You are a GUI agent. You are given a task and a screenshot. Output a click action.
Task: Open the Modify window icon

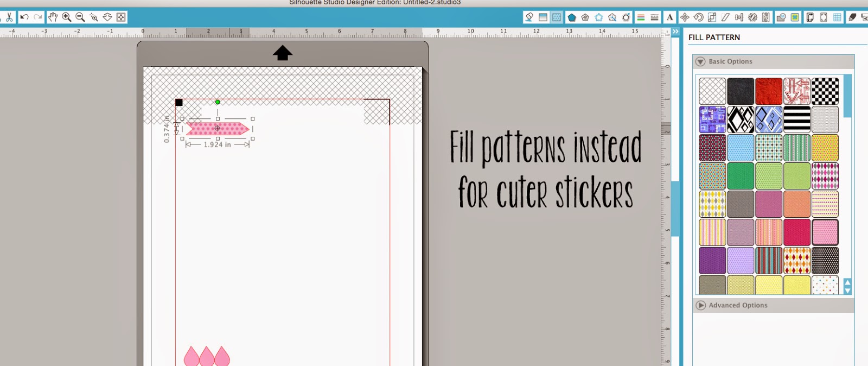[781, 17]
